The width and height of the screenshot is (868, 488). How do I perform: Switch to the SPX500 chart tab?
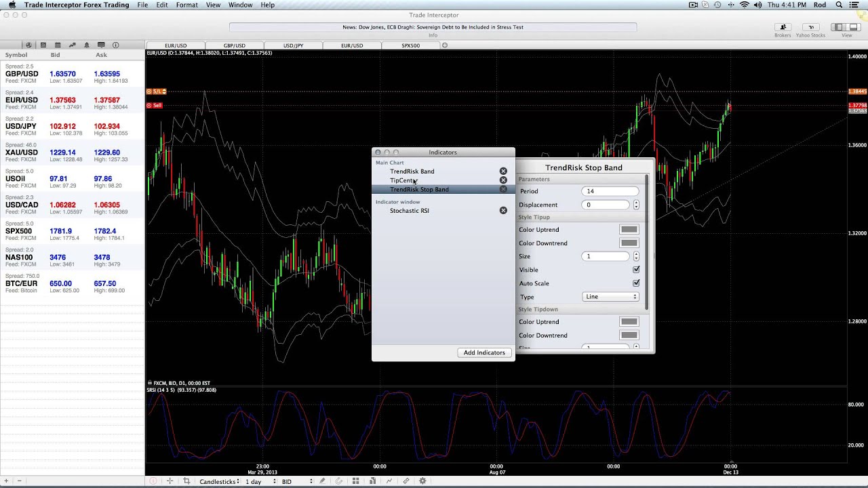[x=410, y=45]
